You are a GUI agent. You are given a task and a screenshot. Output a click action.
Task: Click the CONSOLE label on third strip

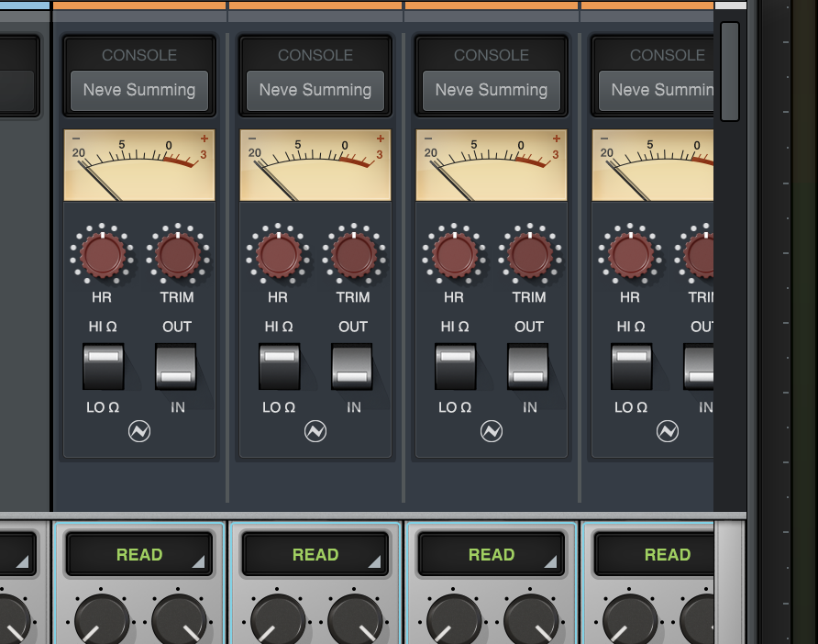click(x=492, y=55)
